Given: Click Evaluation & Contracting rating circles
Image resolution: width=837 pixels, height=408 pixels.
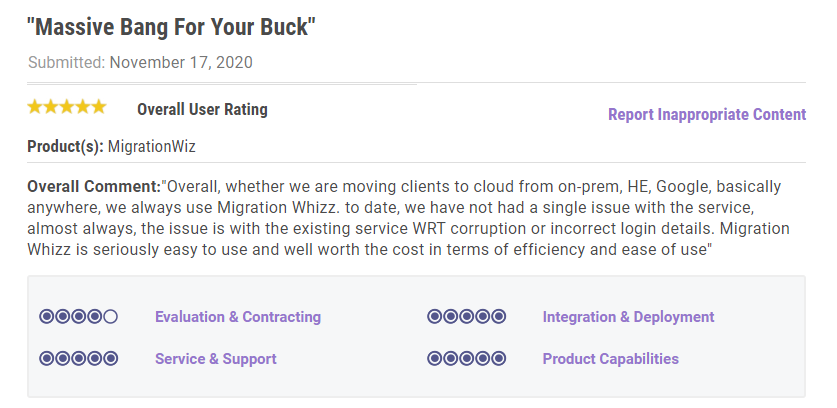Looking at the screenshot, I should coord(78,317).
